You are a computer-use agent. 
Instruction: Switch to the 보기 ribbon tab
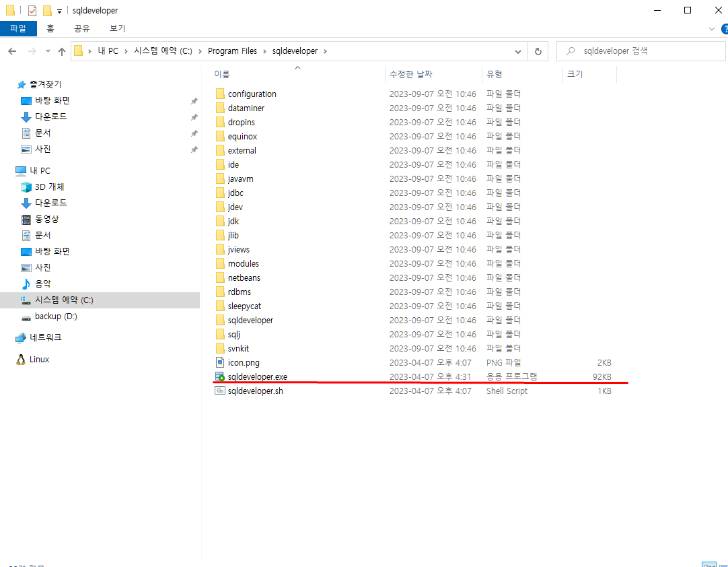coord(118,28)
